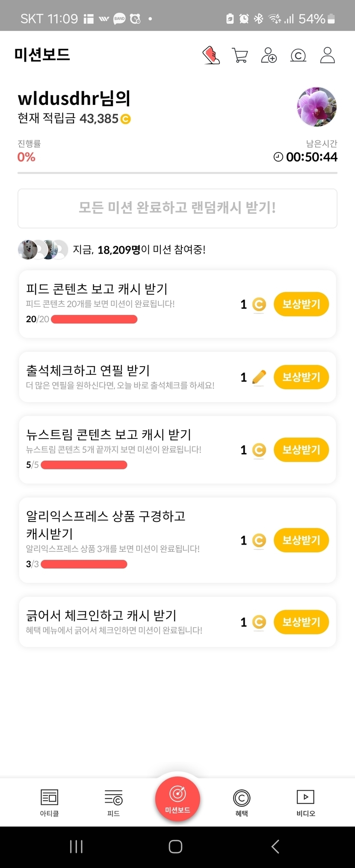Screen dimensions: 355x868
Task: Tap the invite friend icon
Action: coord(269,55)
